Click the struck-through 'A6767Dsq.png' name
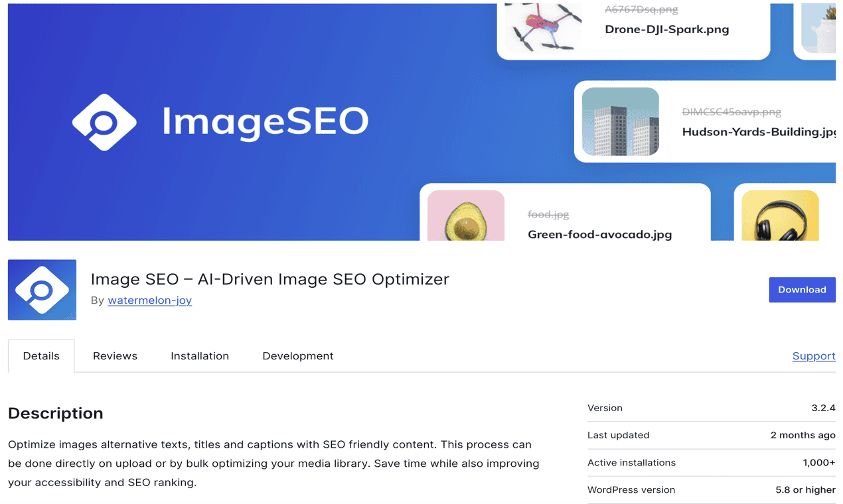The height and width of the screenshot is (504, 843). [x=641, y=9]
